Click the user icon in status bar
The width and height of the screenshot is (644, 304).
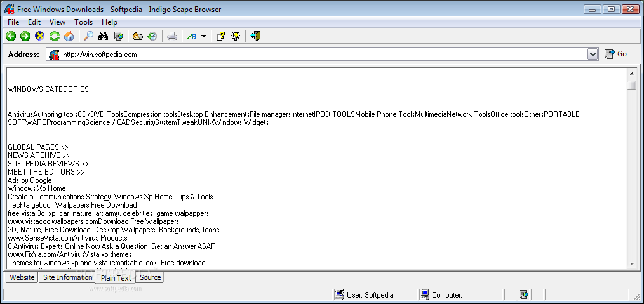[x=339, y=294]
